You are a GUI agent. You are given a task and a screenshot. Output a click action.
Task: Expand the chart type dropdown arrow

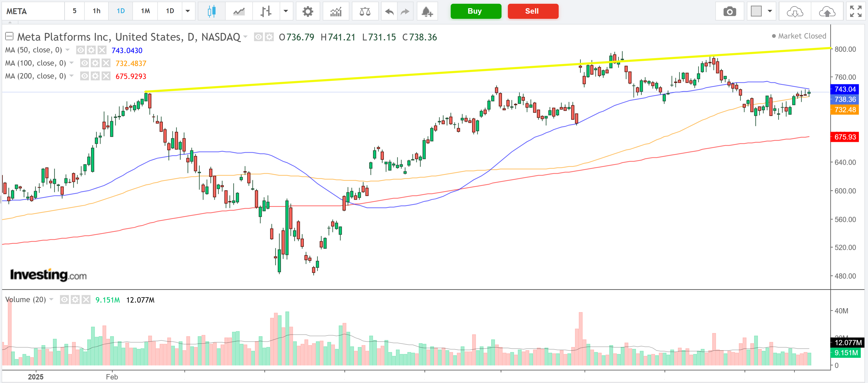pyautogui.click(x=286, y=11)
